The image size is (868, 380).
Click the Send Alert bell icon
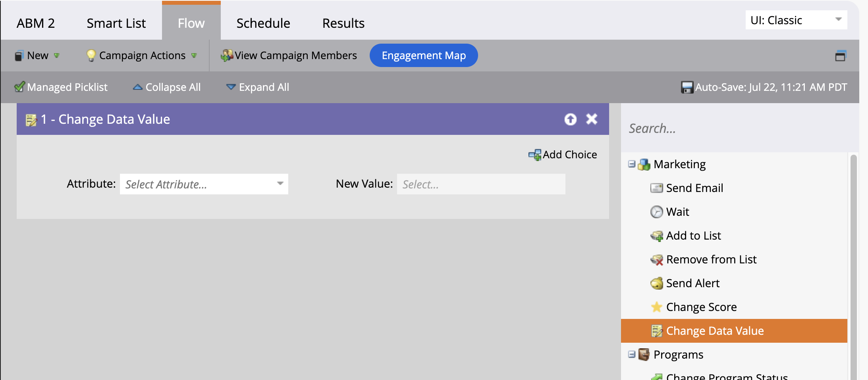(x=656, y=283)
